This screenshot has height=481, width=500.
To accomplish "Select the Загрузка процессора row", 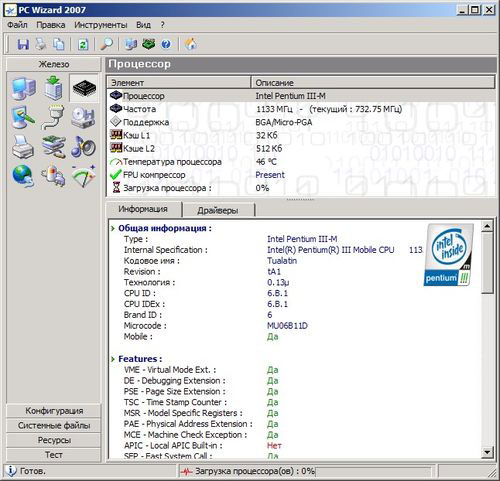I will [x=301, y=188].
